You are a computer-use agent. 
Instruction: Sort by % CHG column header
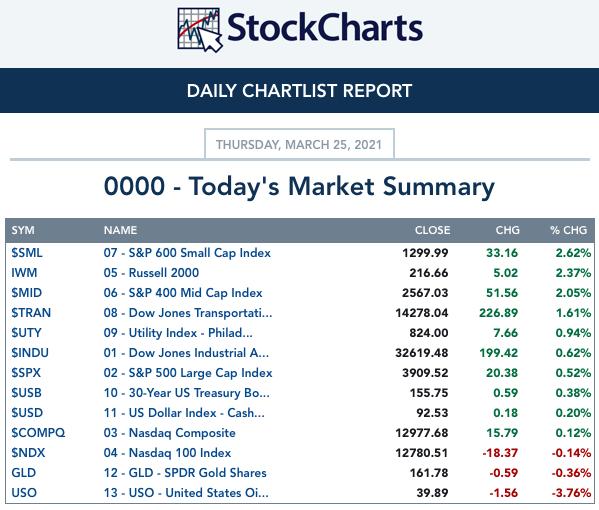pos(568,230)
